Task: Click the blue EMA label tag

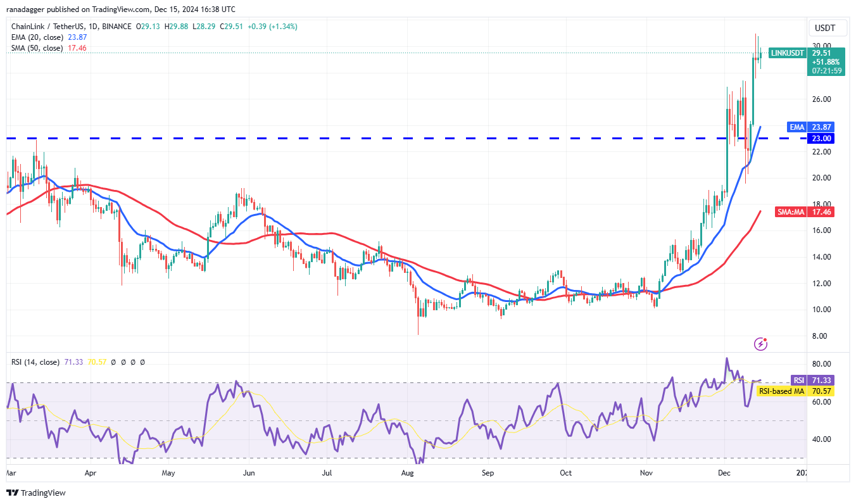Action: coord(796,127)
